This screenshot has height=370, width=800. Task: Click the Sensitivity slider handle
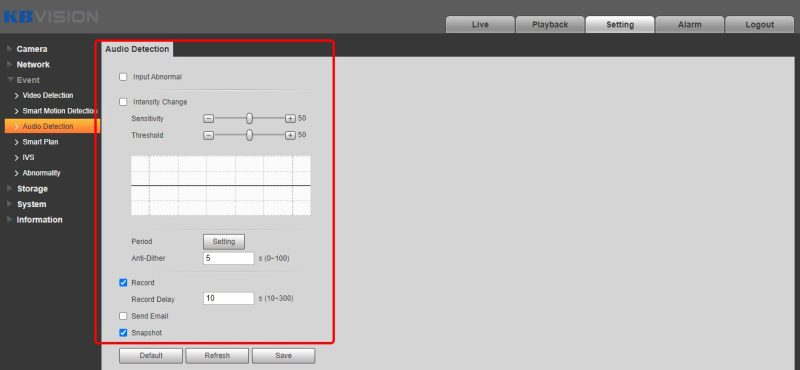(x=249, y=118)
